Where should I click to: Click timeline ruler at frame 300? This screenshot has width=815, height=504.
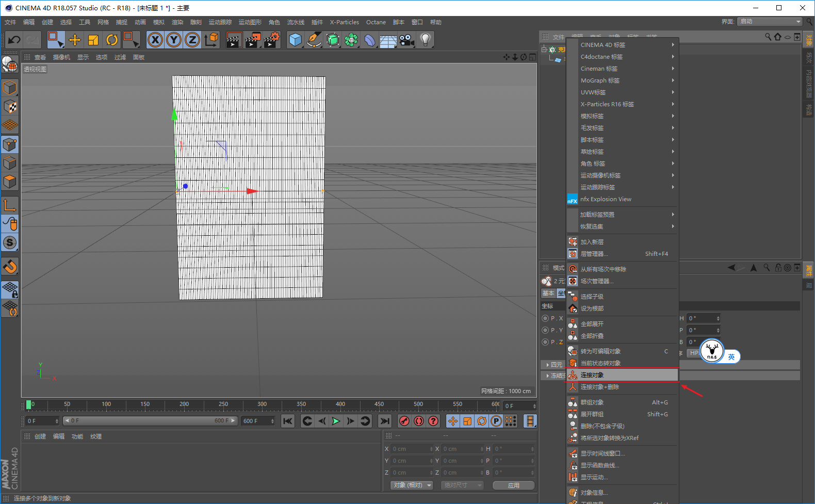[x=262, y=405]
